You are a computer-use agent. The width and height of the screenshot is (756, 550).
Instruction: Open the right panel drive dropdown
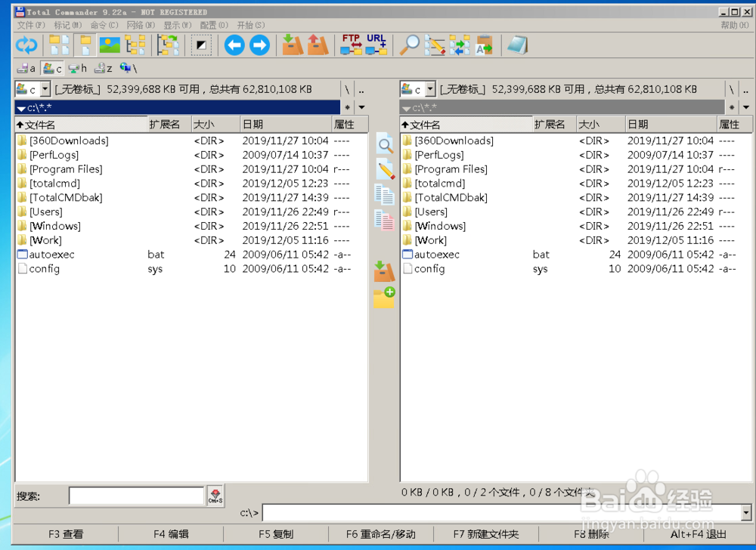point(431,88)
